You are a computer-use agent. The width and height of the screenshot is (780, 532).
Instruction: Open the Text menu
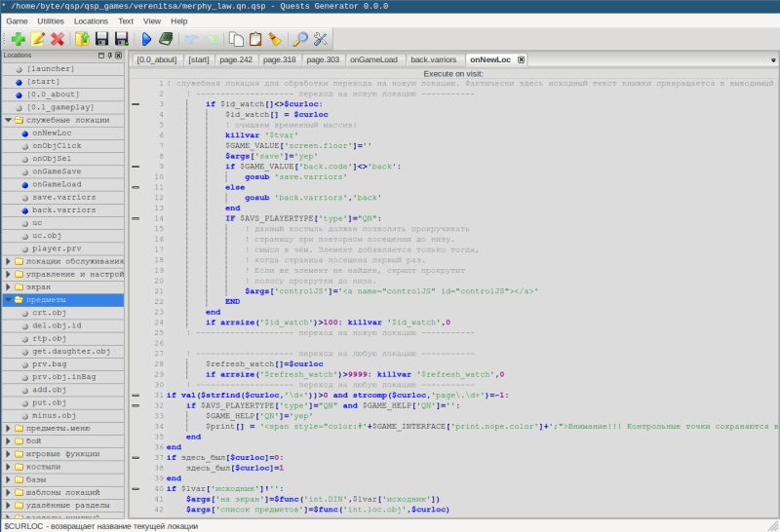126,21
